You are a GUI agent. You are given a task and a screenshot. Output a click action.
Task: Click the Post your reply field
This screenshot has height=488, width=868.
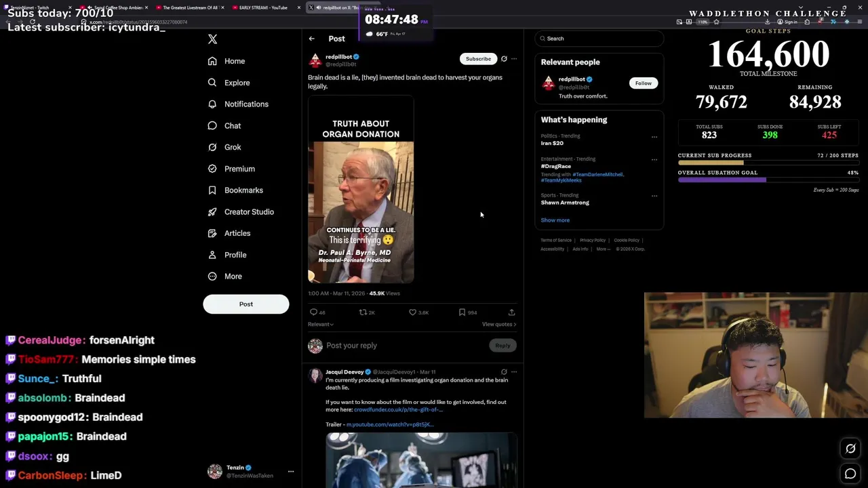pos(406,346)
